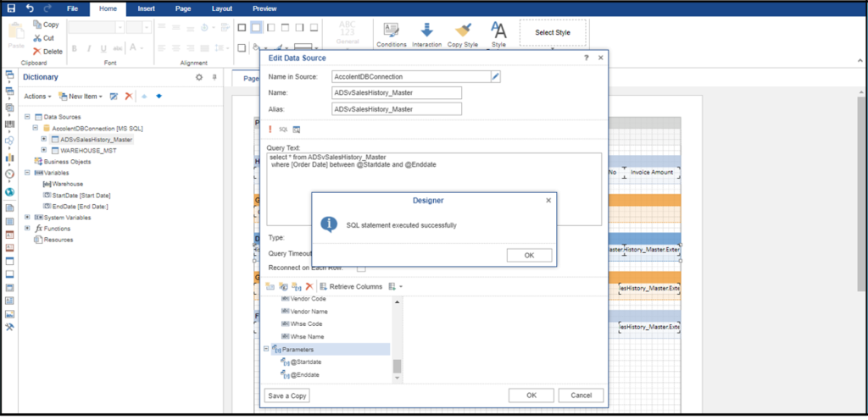Click the view data icon next to SQL
The width and height of the screenshot is (868, 420).
tap(297, 130)
